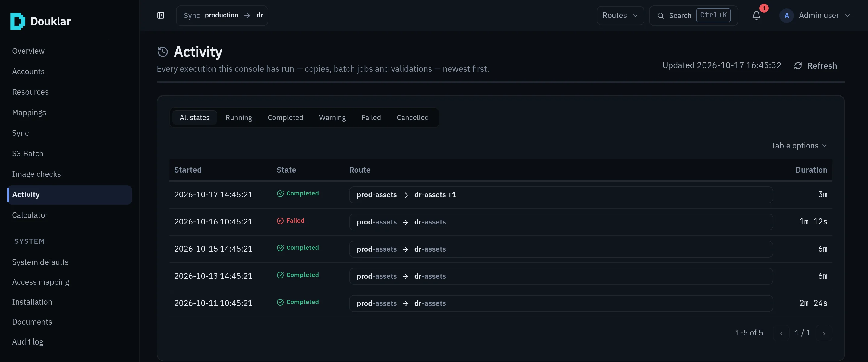Image resolution: width=868 pixels, height=362 pixels.
Task: Click the 2m 24s duration value
Action: pyautogui.click(x=813, y=303)
